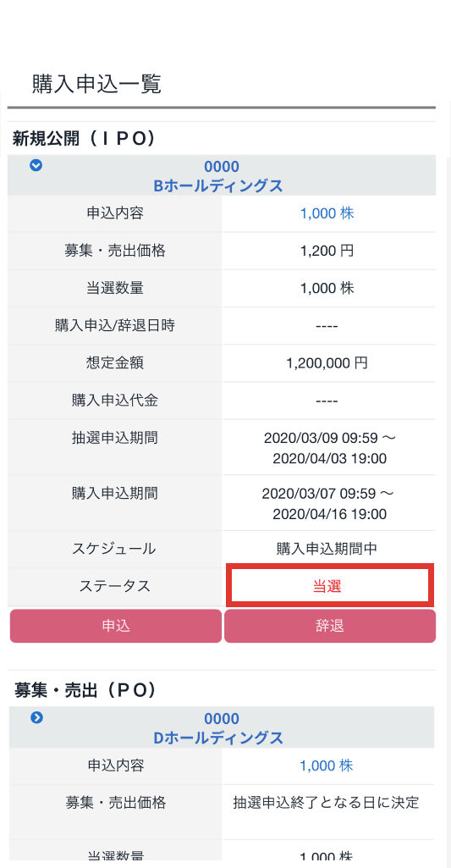This screenshot has height=868, width=451.
Task: Expand the Dホールディングス section chevron
Action: coord(36,717)
